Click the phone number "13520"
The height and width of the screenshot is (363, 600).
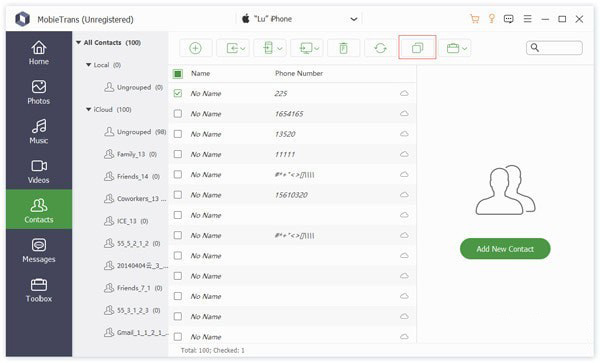285,134
